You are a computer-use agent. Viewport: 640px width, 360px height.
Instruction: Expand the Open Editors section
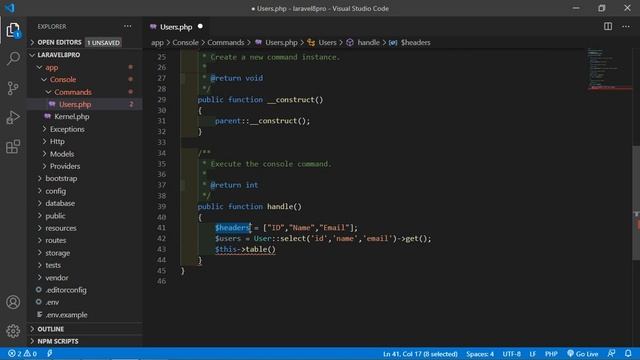(84, 42)
